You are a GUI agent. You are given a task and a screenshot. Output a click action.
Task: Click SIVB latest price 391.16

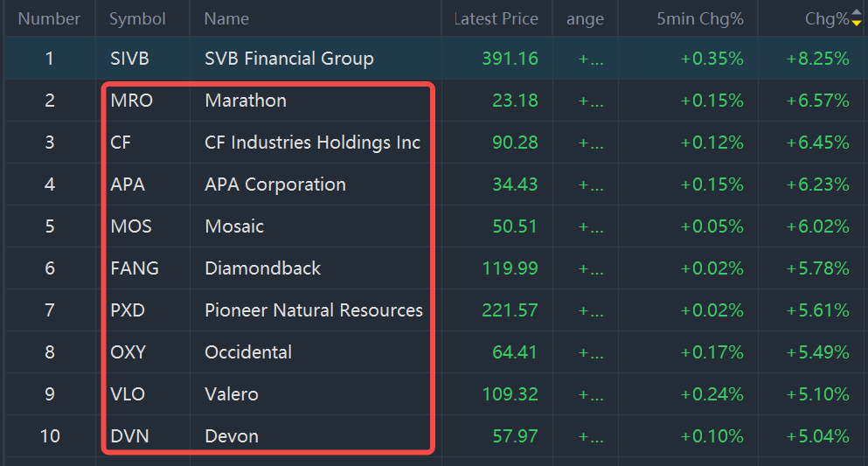coord(510,59)
